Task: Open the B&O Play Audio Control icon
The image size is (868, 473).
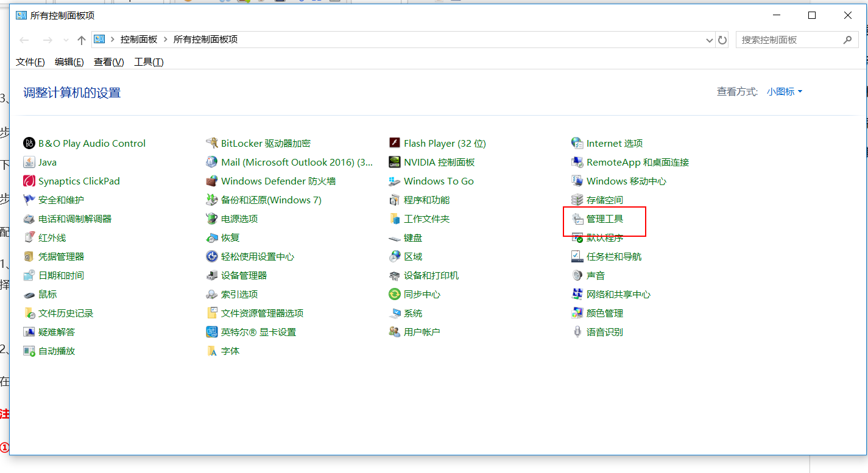Action: (x=29, y=144)
